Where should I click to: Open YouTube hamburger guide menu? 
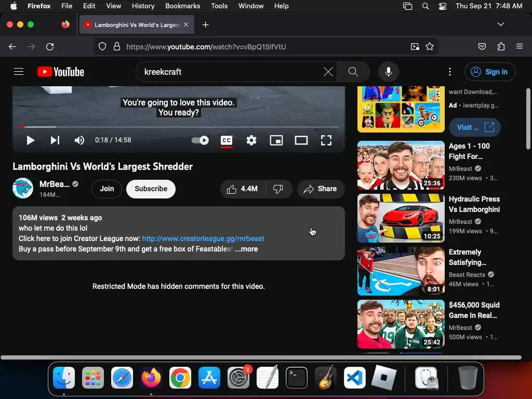19,72
